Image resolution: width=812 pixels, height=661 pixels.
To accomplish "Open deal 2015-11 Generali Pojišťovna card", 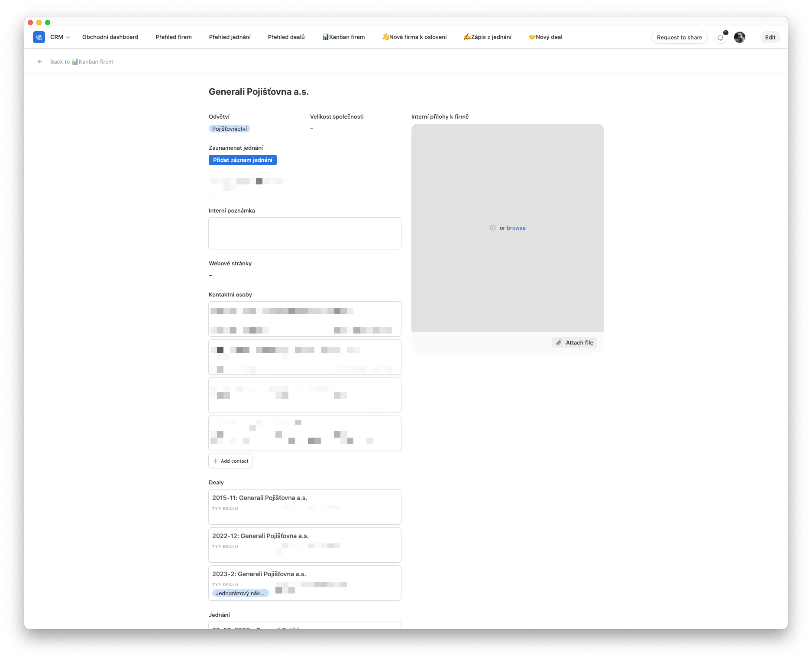I will (x=305, y=507).
